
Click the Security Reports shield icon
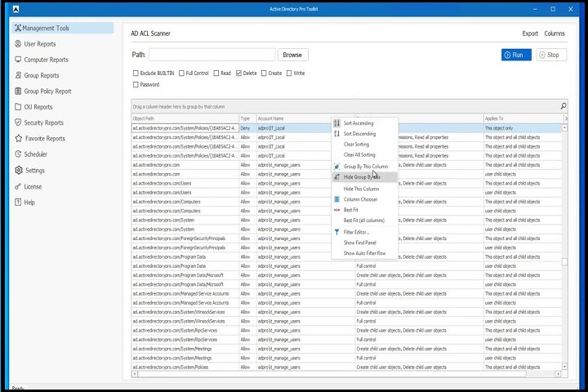tap(18, 122)
